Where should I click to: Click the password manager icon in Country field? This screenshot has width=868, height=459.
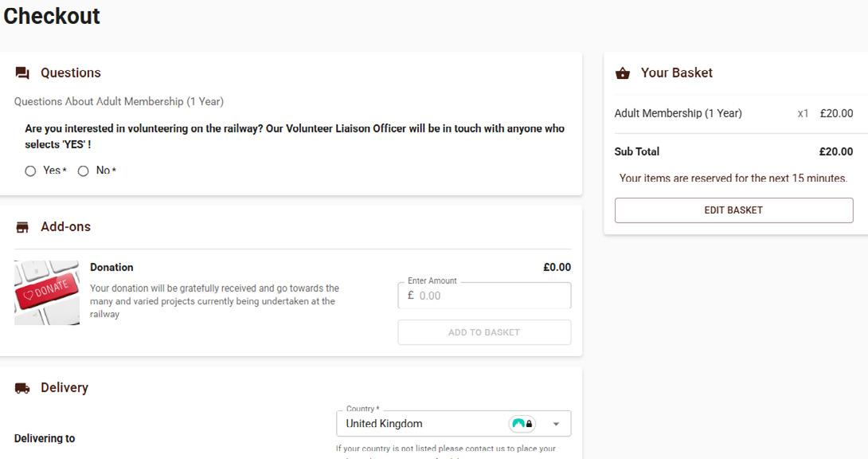522,424
